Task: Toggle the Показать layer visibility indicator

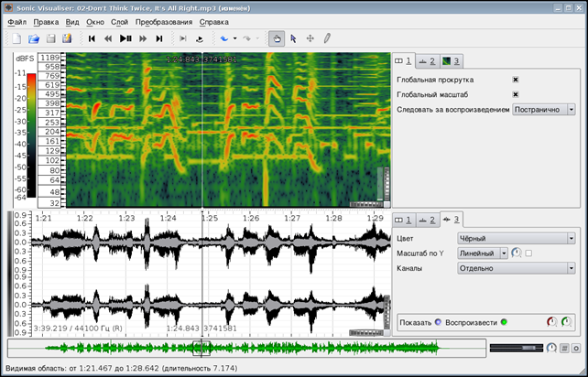Action: (437, 321)
